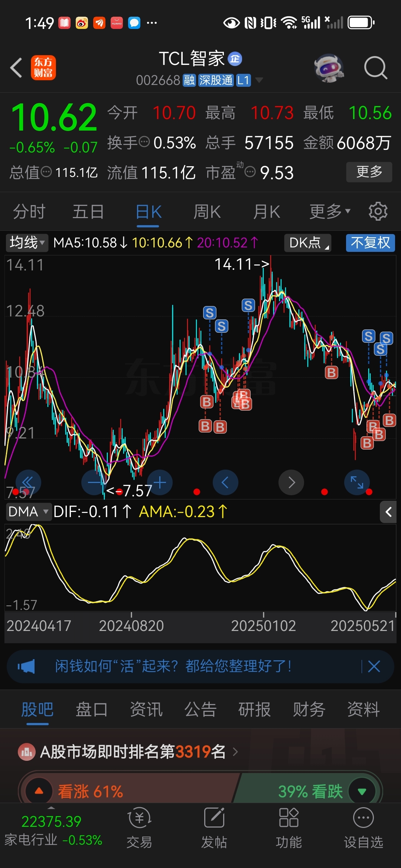Open the 资料 tab
Image resolution: width=401 pixels, height=868 pixels.
[363, 710]
